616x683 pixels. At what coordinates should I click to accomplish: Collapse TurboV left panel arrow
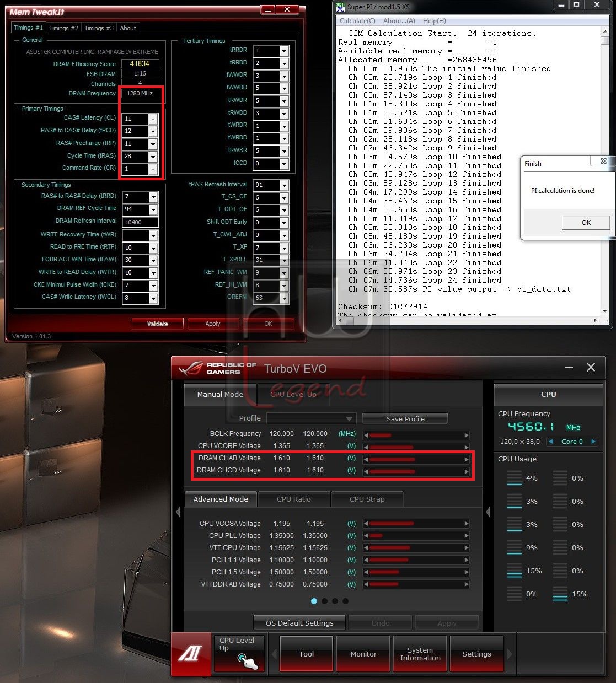click(x=178, y=512)
